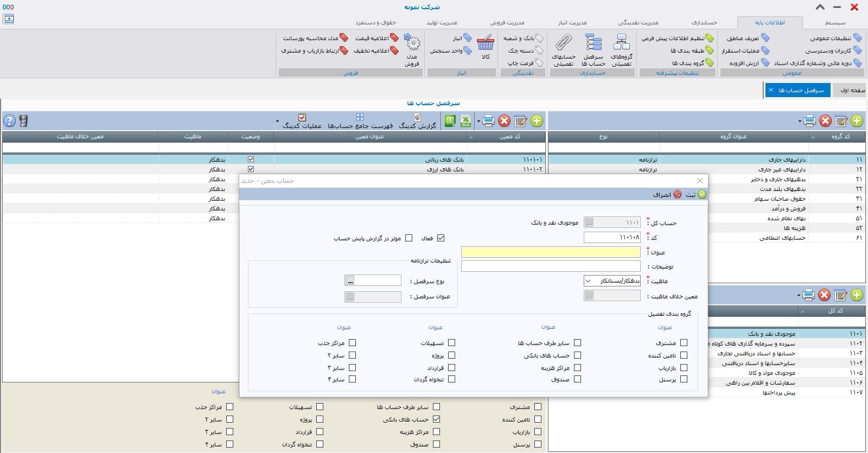Click the red delete icon in معین accounts toolbar
868x453 pixels.
(505, 121)
